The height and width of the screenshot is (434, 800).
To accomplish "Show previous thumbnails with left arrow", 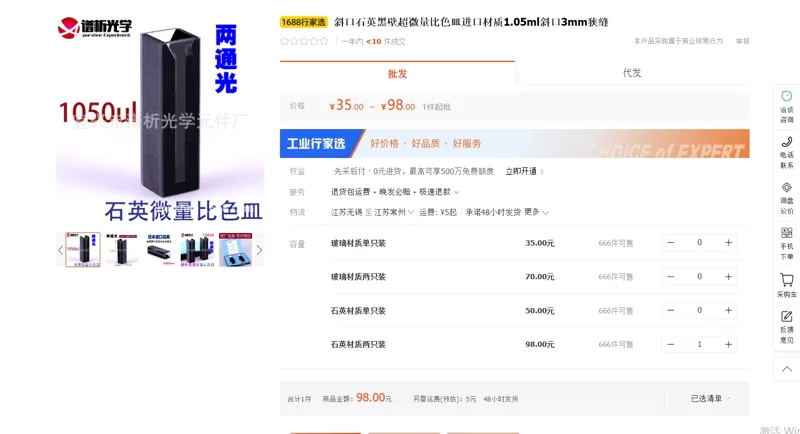I will tap(60, 250).
